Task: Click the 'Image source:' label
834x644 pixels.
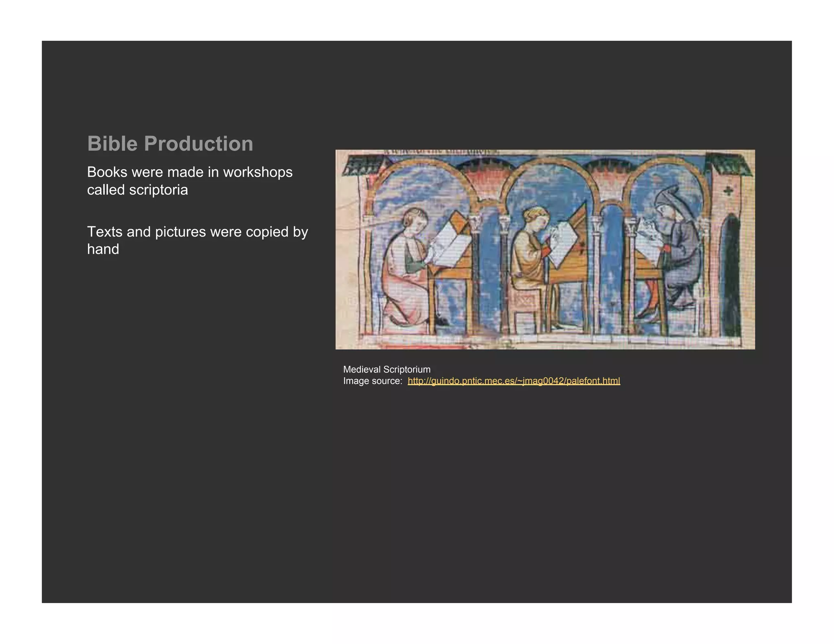Action: click(373, 381)
